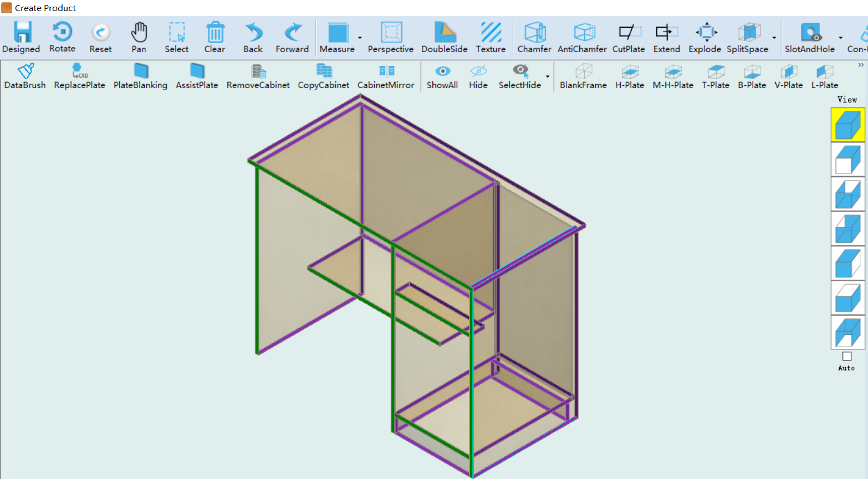Select the Rotate tool

click(x=62, y=33)
